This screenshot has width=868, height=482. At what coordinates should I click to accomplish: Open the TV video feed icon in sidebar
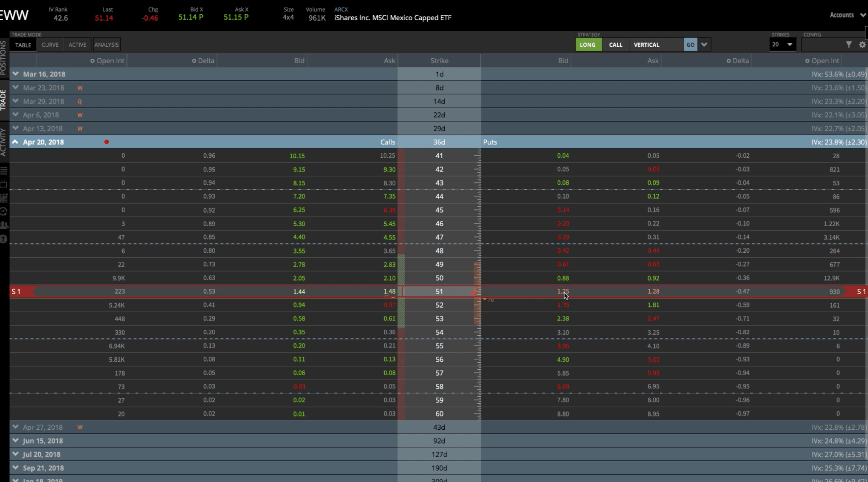[x=4, y=184]
